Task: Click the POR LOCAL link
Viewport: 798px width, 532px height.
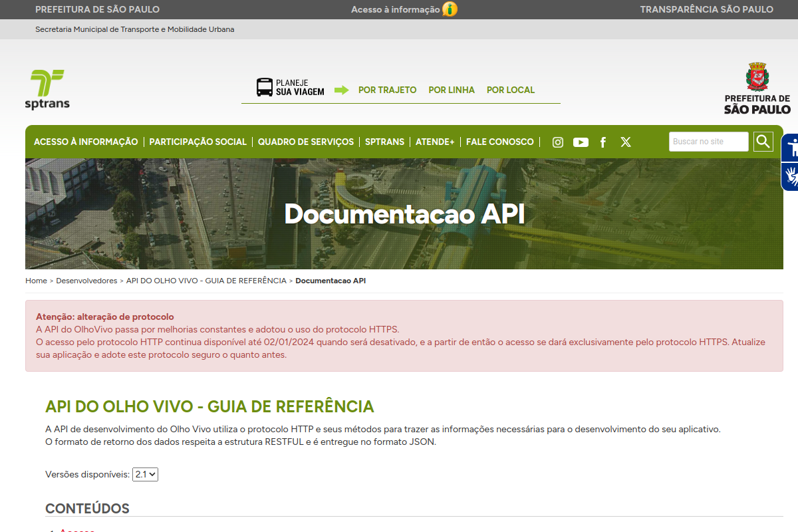Action: click(511, 90)
